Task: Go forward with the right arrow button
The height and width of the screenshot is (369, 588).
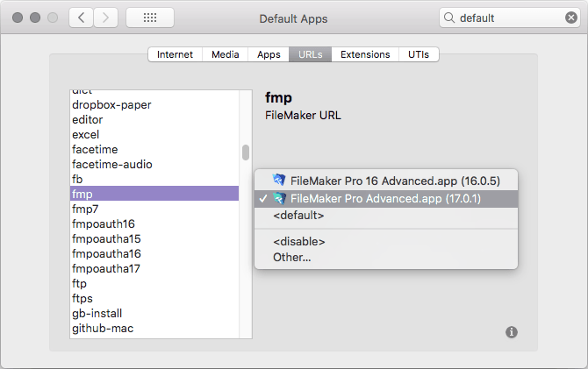Action: pyautogui.click(x=105, y=18)
